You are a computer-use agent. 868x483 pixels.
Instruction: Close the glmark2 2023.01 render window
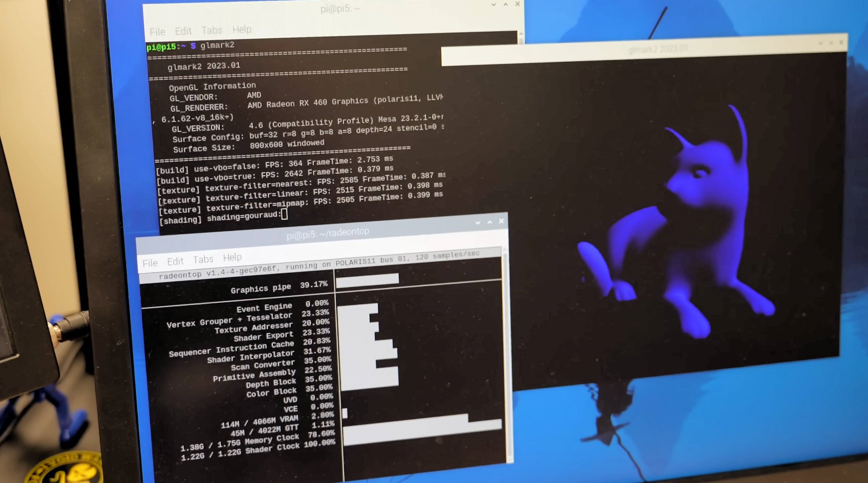[x=841, y=43]
